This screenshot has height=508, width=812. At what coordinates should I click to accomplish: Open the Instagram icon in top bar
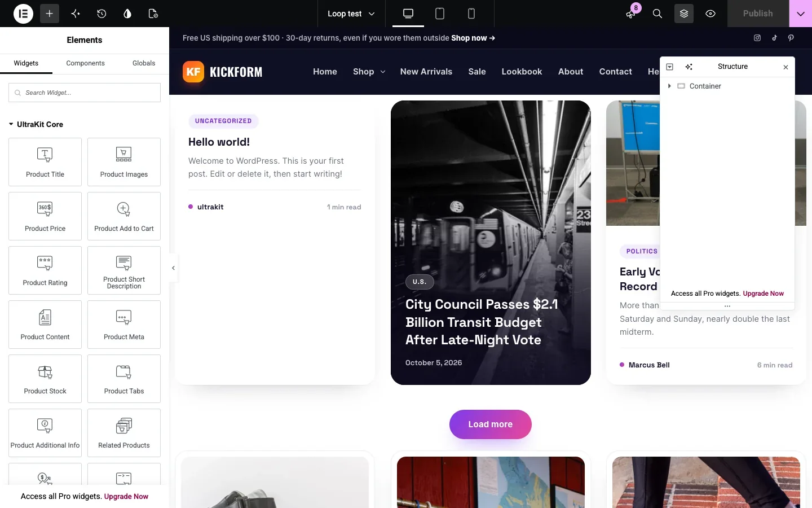757,38
